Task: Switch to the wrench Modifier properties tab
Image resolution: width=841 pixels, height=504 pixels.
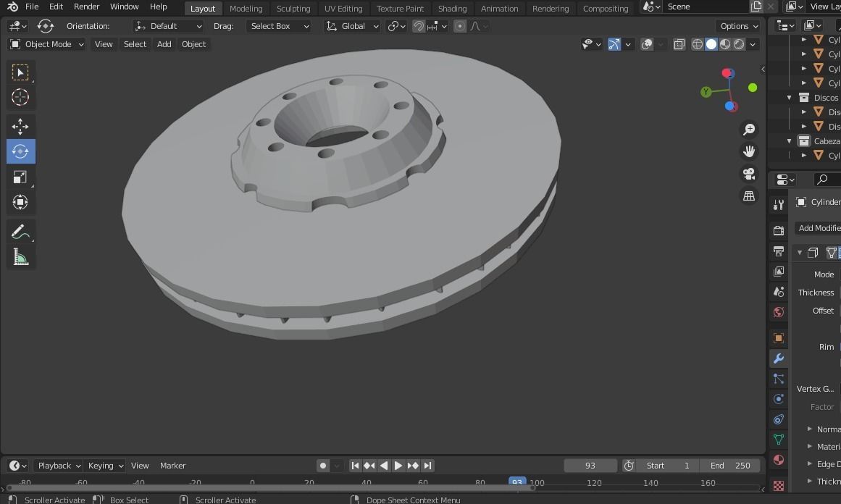Action: click(x=778, y=358)
